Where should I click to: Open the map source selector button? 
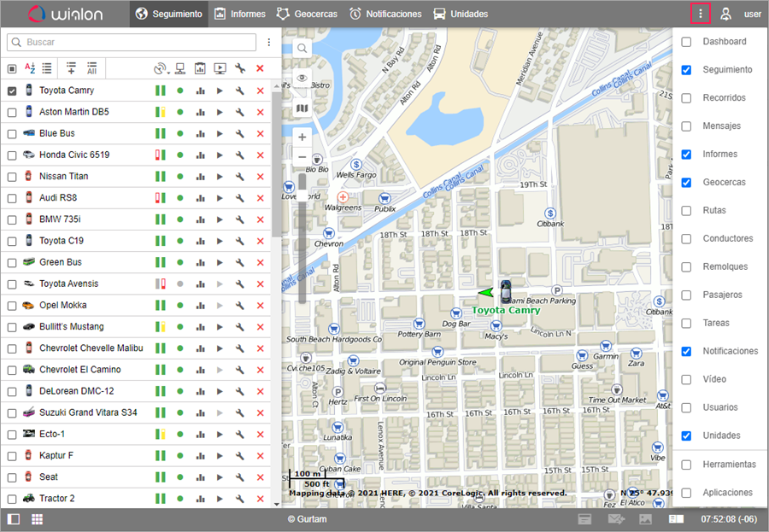(302, 108)
